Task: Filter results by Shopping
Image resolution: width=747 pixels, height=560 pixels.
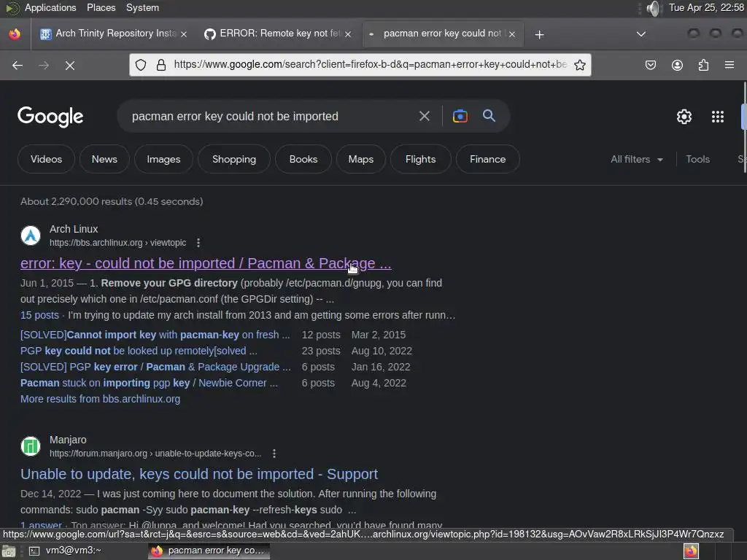Action: [x=234, y=159]
